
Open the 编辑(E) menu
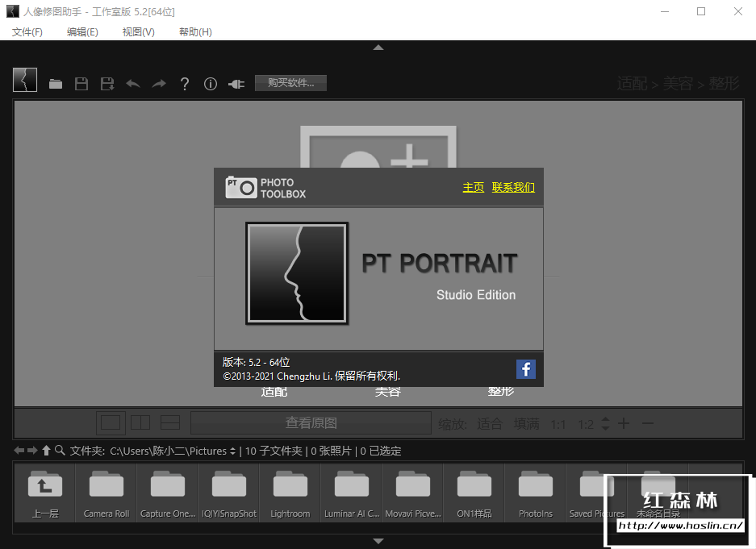(x=82, y=31)
